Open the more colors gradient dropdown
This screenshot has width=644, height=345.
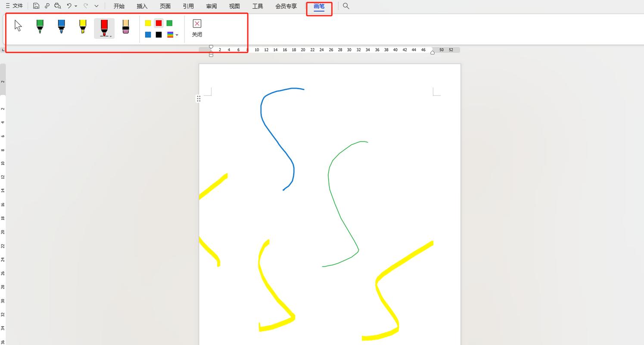172,34
